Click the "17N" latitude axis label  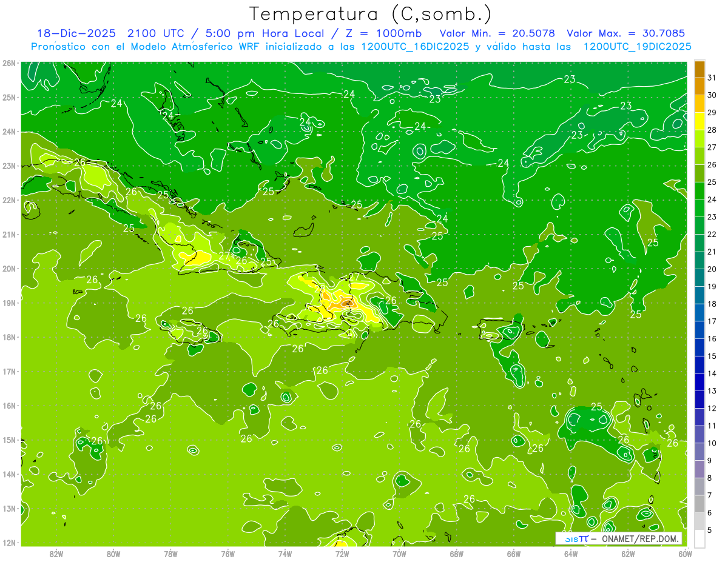9,371
